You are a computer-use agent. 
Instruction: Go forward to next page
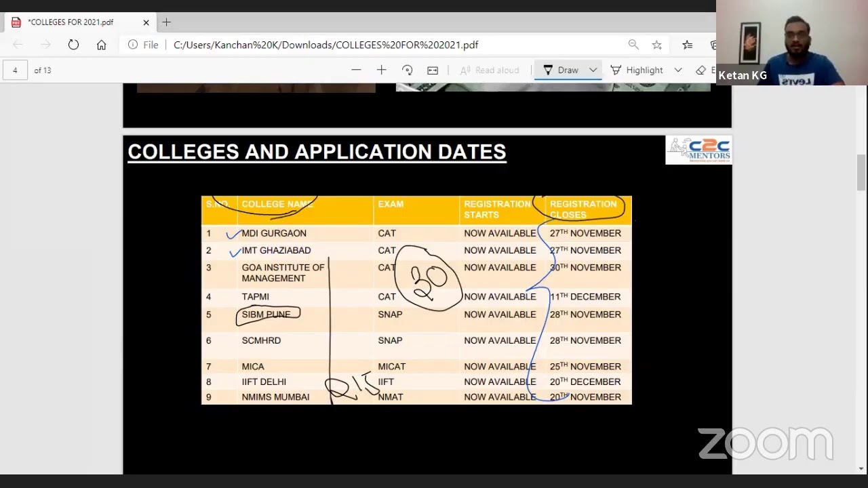click(45, 45)
